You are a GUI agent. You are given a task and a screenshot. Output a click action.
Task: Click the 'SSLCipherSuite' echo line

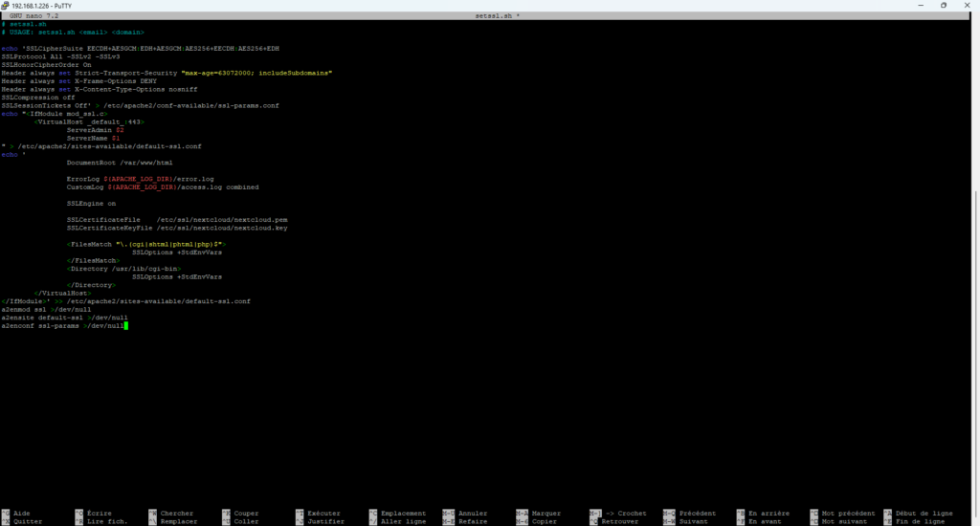click(x=140, y=49)
